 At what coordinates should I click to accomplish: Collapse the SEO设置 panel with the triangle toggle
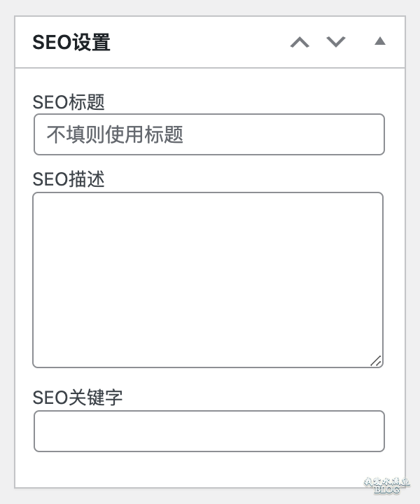(380, 41)
